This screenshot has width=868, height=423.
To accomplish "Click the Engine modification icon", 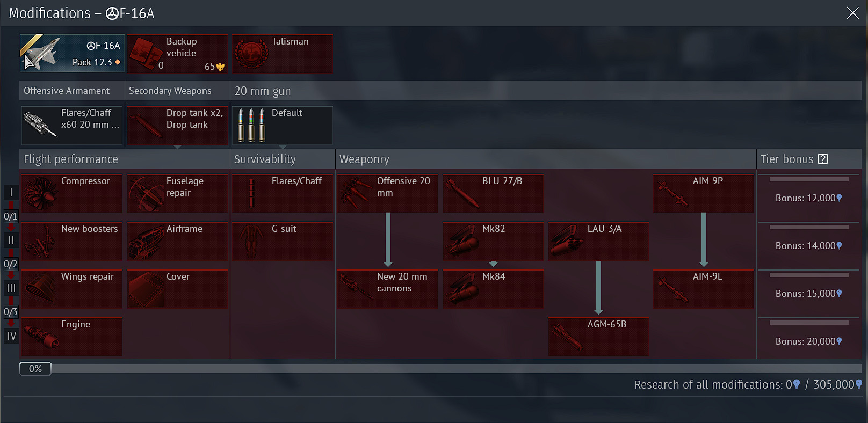I will click(x=41, y=337).
